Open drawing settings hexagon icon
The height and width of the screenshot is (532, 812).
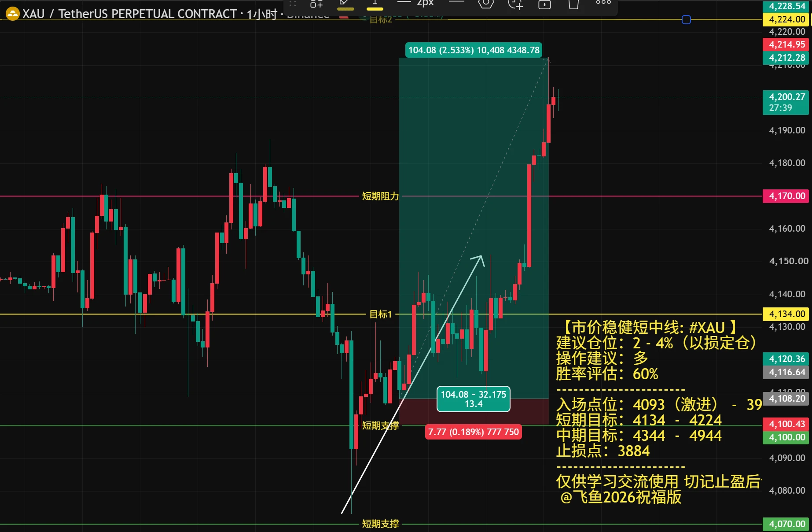486,4
